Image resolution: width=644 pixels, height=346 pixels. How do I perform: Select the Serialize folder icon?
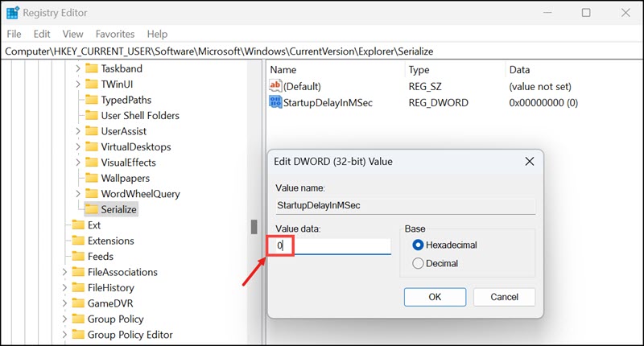[x=92, y=209]
